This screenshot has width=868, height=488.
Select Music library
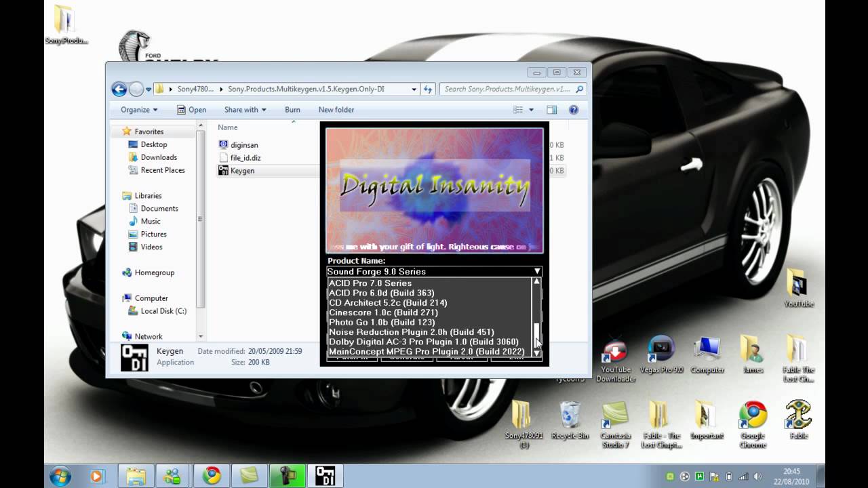tap(144, 221)
